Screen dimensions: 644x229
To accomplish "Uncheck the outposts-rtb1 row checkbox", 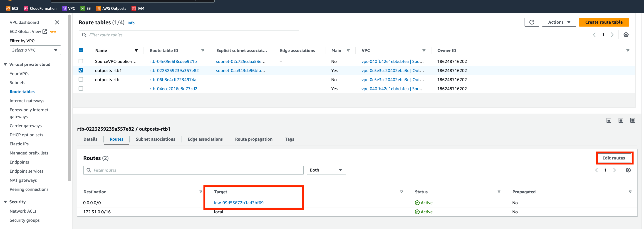I will 81,70.
